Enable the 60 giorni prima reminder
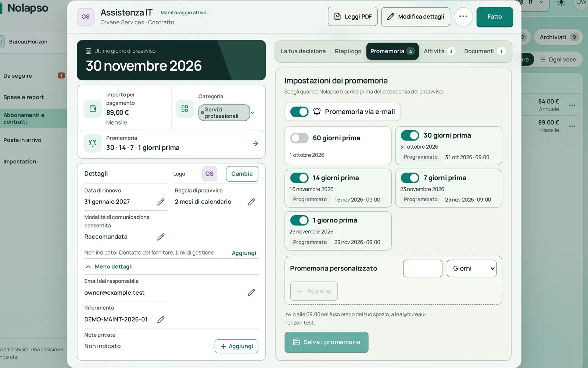Viewport: 588px width, 368px height. tap(299, 138)
